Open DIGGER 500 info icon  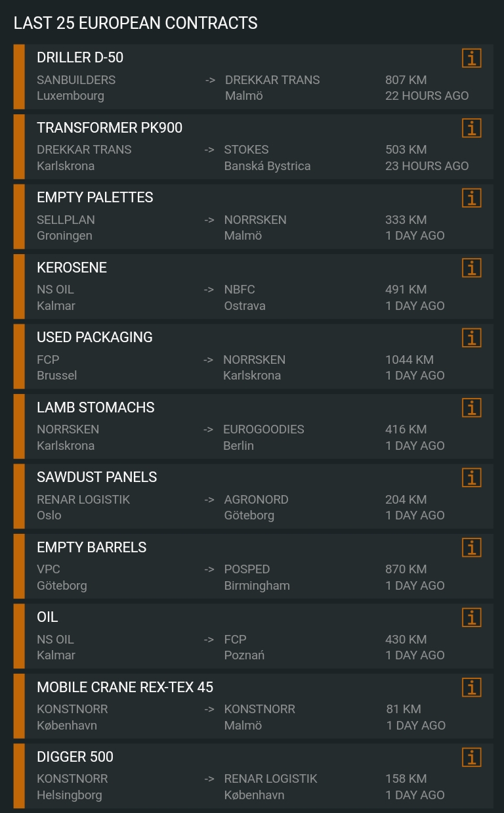pos(471,758)
